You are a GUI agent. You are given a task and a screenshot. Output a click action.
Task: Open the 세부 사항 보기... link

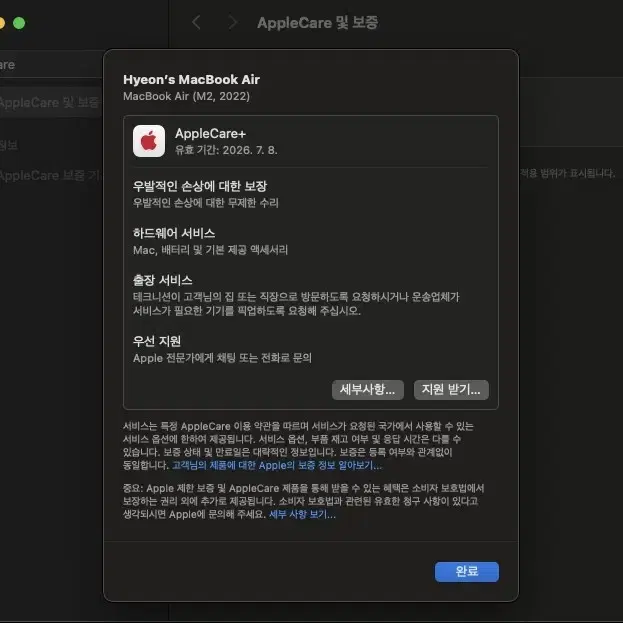[x=302, y=514]
